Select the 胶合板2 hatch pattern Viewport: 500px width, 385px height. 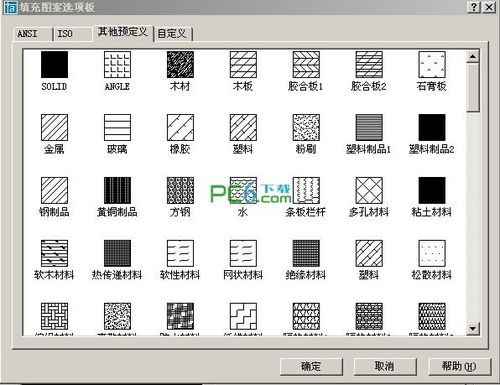pyautogui.click(x=369, y=65)
